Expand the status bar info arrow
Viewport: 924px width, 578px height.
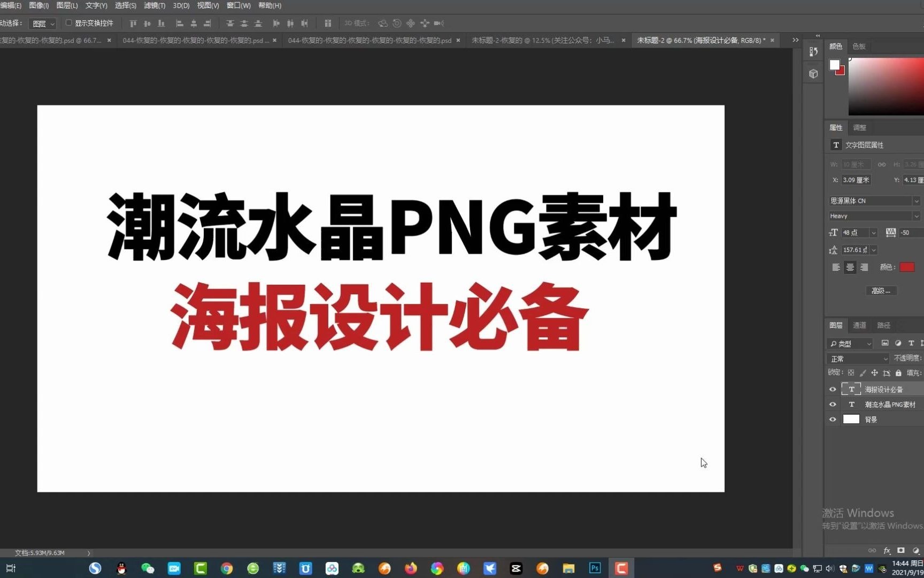coord(89,553)
